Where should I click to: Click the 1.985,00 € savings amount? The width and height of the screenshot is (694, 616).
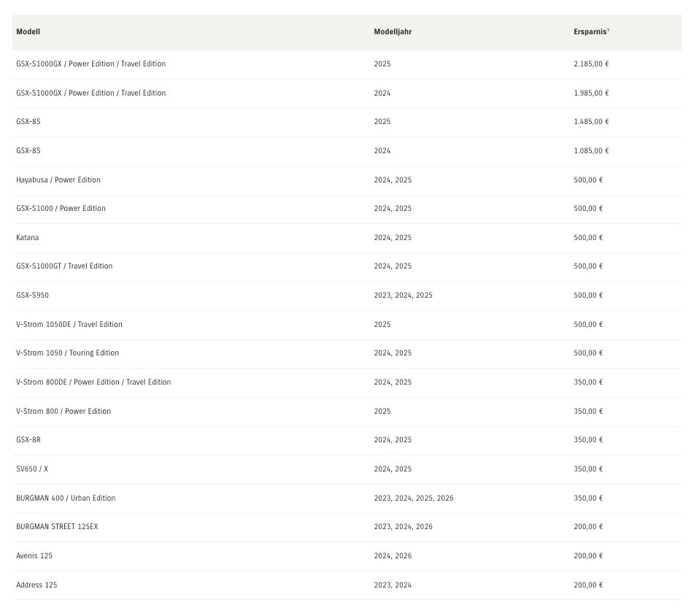[591, 93]
